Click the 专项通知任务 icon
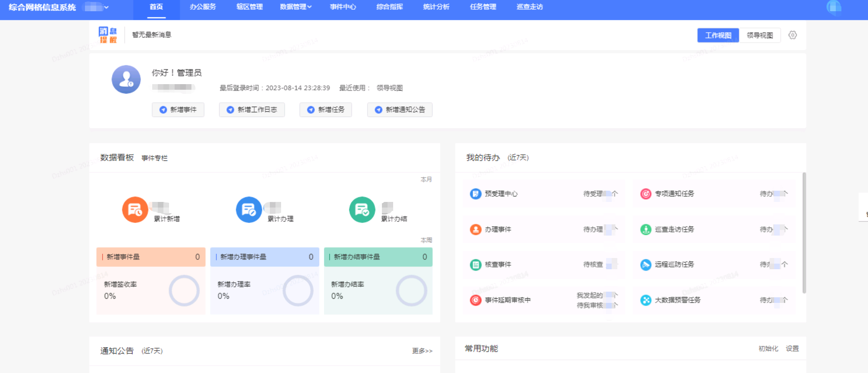Viewport: 868px width, 373px height. [x=646, y=194]
